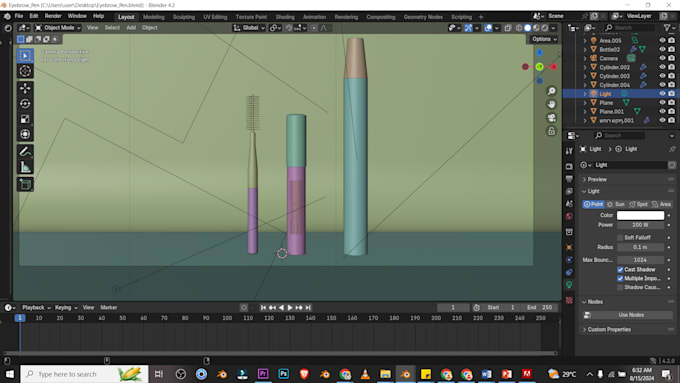Open the Keying dropdown in timeline
680x383 pixels.
click(66, 308)
